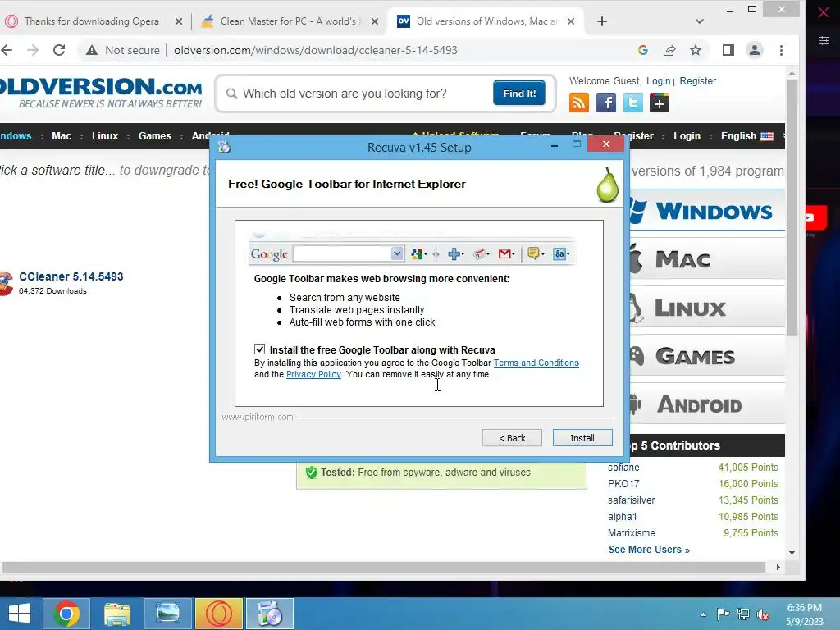The height and width of the screenshot is (630, 840).
Task: Switch to Thanks for downloading Opera tab
Action: pyautogui.click(x=92, y=21)
